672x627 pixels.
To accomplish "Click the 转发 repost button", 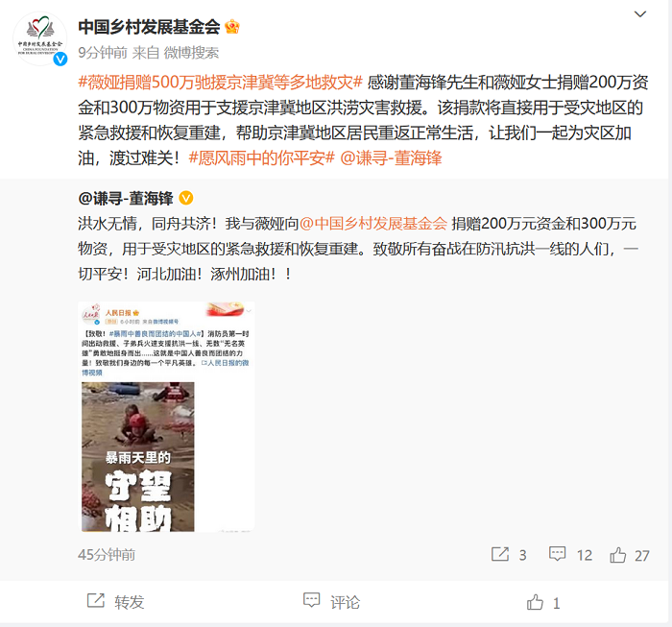I will [x=116, y=602].
